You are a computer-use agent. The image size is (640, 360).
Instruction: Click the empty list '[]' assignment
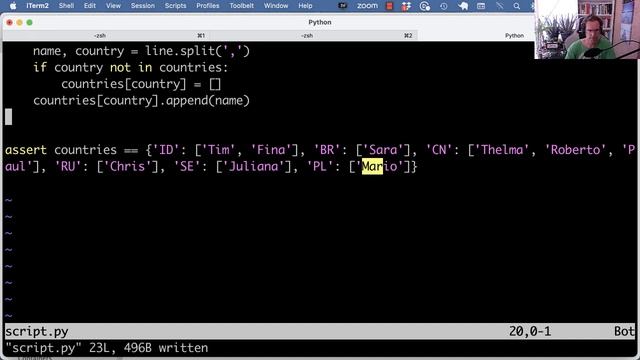coord(215,84)
